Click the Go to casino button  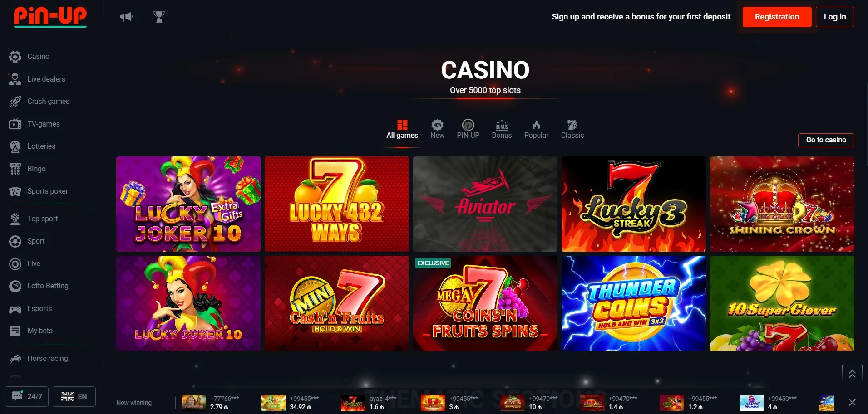pyautogui.click(x=826, y=140)
